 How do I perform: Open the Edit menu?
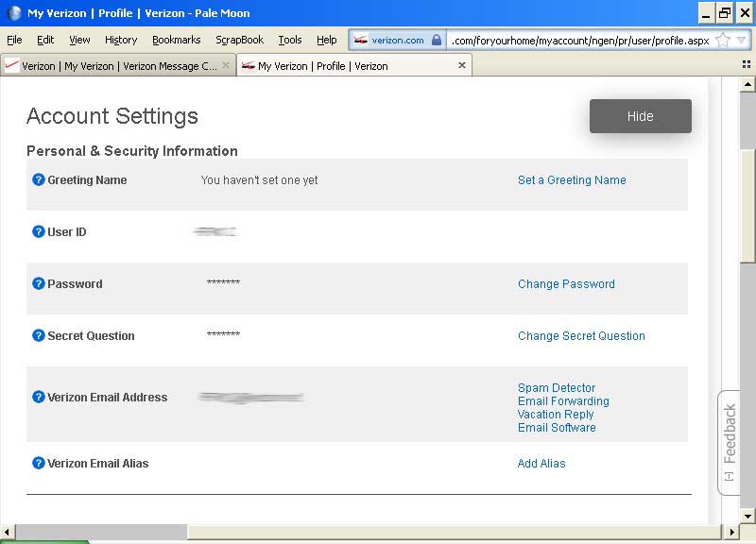point(45,40)
